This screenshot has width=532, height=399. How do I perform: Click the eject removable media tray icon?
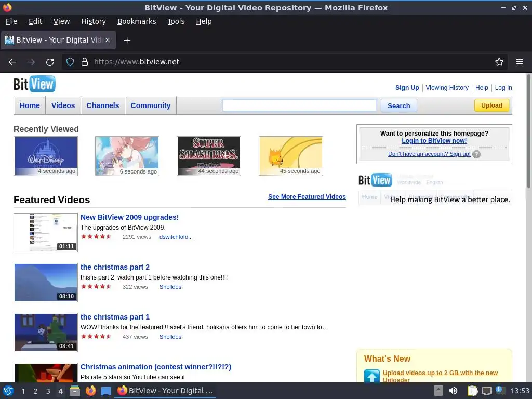438,391
